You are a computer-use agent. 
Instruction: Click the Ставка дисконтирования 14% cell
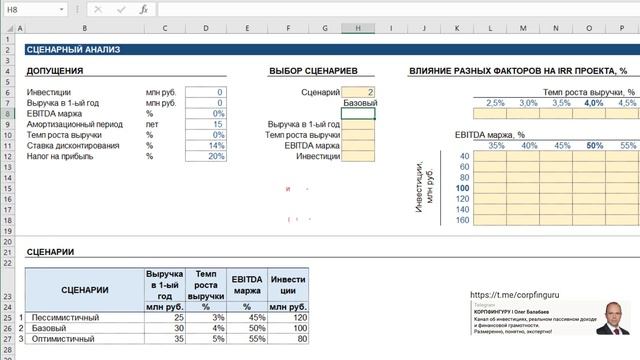tap(206, 146)
